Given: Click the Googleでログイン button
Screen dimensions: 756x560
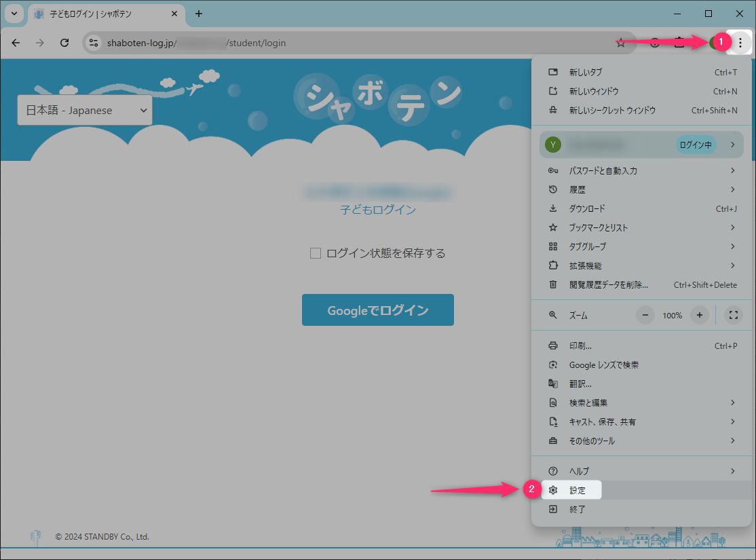Looking at the screenshot, I should click(378, 310).
